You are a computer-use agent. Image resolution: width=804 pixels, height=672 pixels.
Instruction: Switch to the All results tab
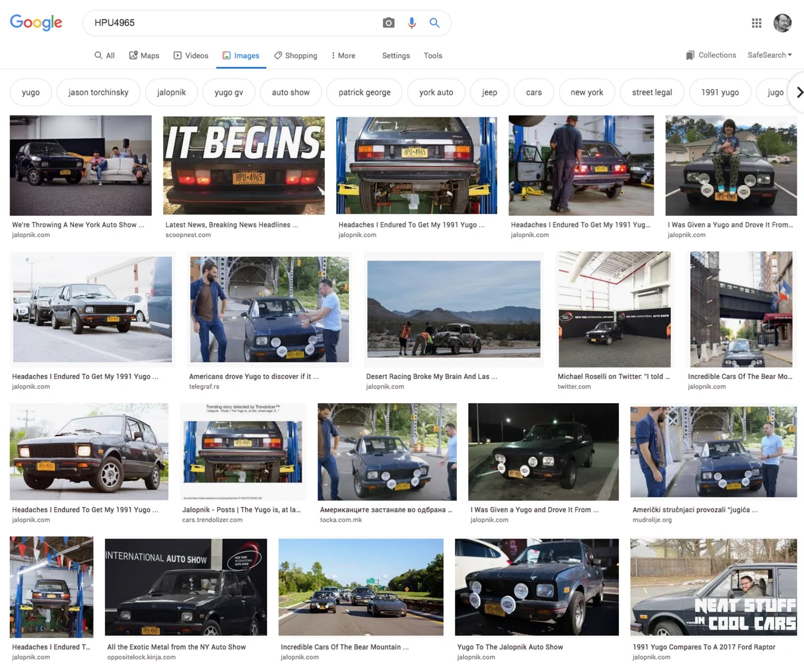(x=105, y=55)
